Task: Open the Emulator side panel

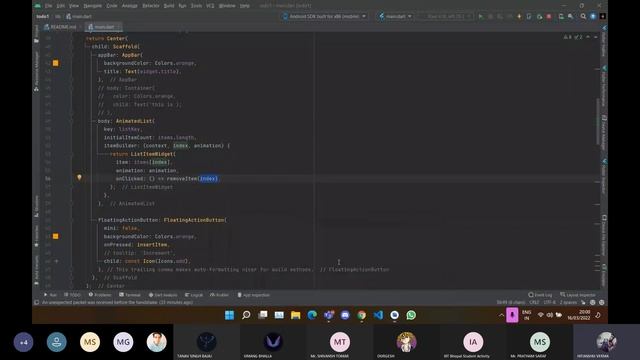Action: pos(604,275)
